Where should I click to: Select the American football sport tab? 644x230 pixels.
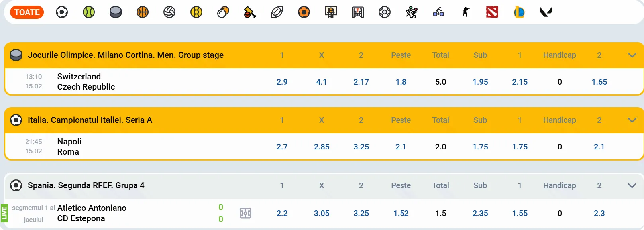coord(277,12)
